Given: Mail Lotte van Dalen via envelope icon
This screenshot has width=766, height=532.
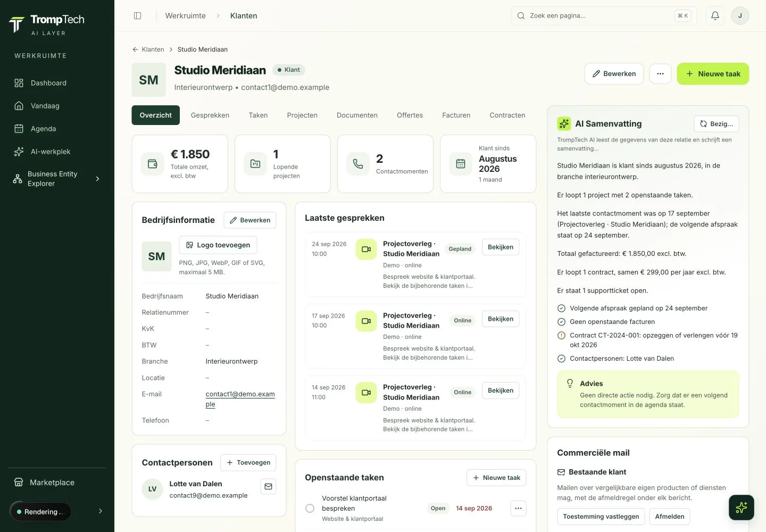Looking at the screenshot, I should [x=268, y=487].
